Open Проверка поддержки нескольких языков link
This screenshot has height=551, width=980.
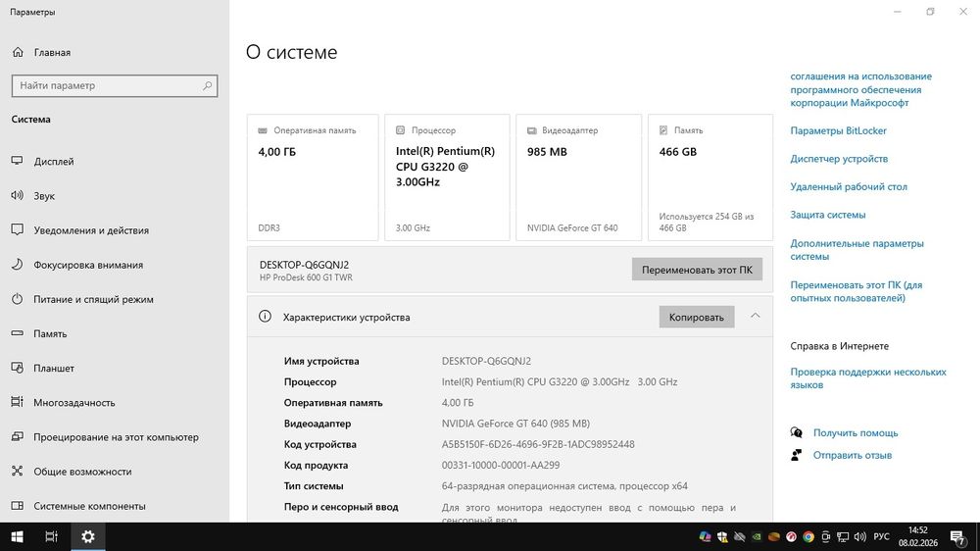tap(868, 378)
